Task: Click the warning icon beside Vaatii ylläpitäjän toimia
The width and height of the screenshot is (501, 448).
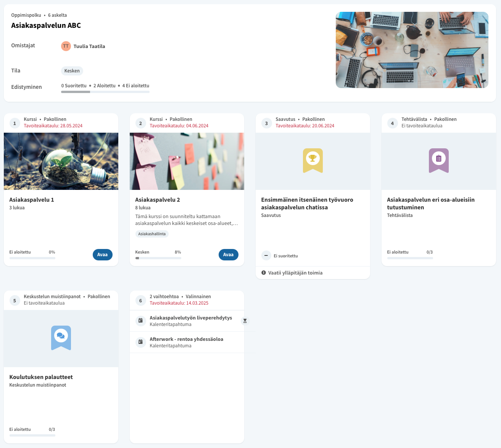Action: coord(264,273)
